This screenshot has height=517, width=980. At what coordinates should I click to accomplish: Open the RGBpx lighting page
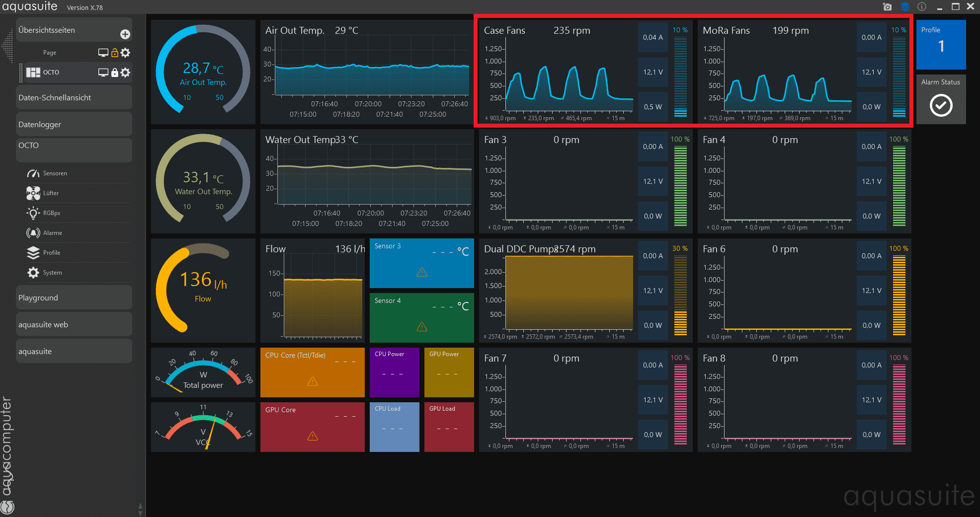point(78,213)
